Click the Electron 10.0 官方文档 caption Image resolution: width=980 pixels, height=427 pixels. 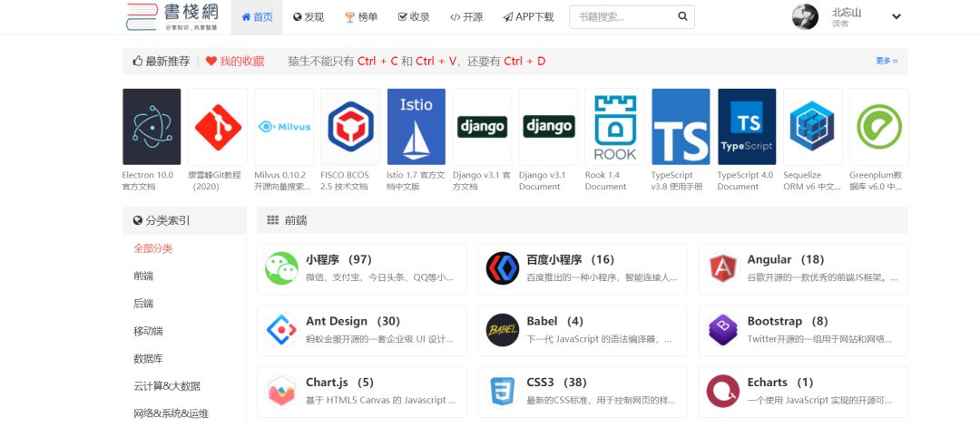(148, 181)
